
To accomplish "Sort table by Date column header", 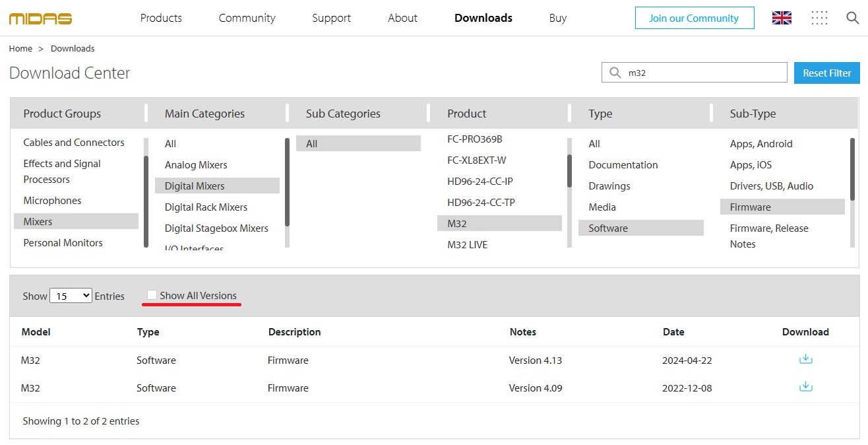I will [x=673, y=331].
